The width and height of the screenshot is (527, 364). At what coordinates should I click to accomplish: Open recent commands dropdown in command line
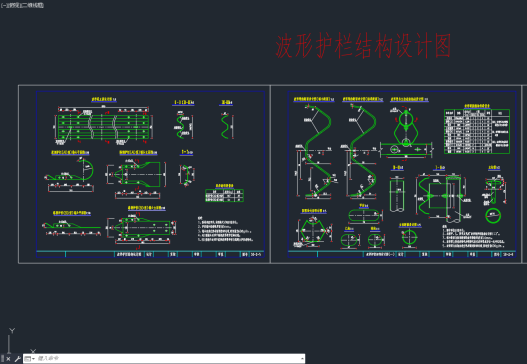(x=30, y=359)
